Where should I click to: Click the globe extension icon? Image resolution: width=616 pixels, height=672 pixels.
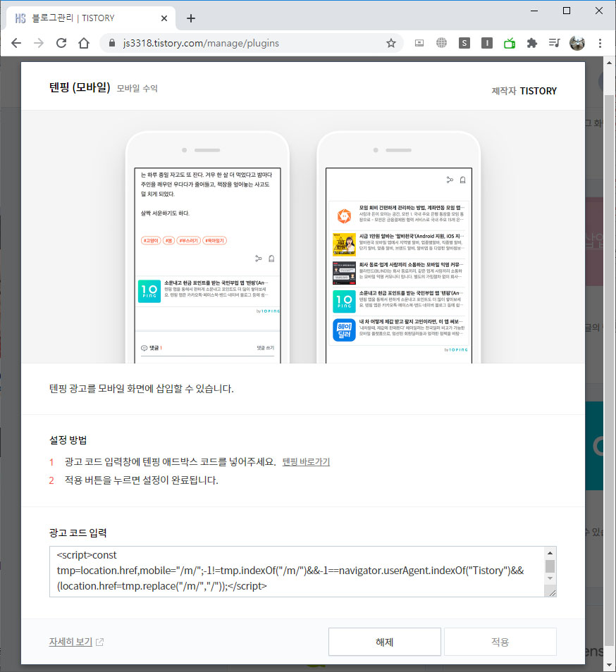click(441, 43)
